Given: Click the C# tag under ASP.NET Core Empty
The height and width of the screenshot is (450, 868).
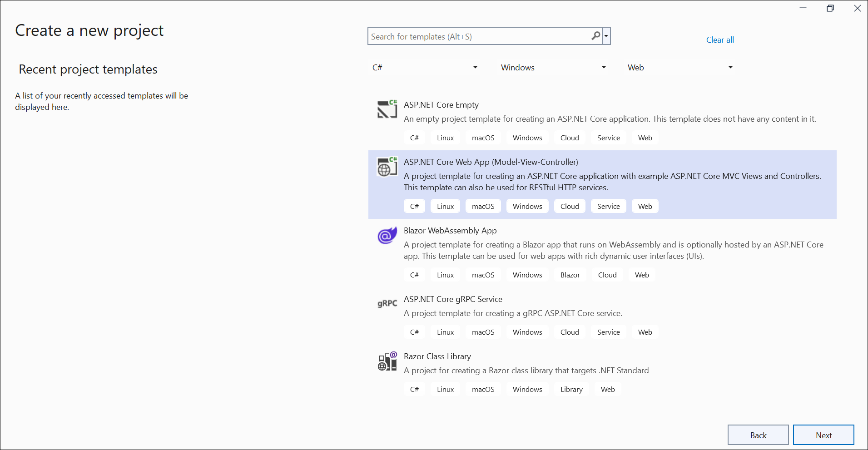Looking at the screenshot, I should coord(414,138).
